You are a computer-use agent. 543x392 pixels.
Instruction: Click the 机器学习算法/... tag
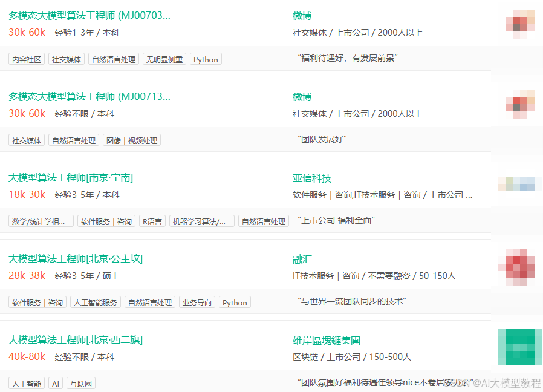point(202,221)
